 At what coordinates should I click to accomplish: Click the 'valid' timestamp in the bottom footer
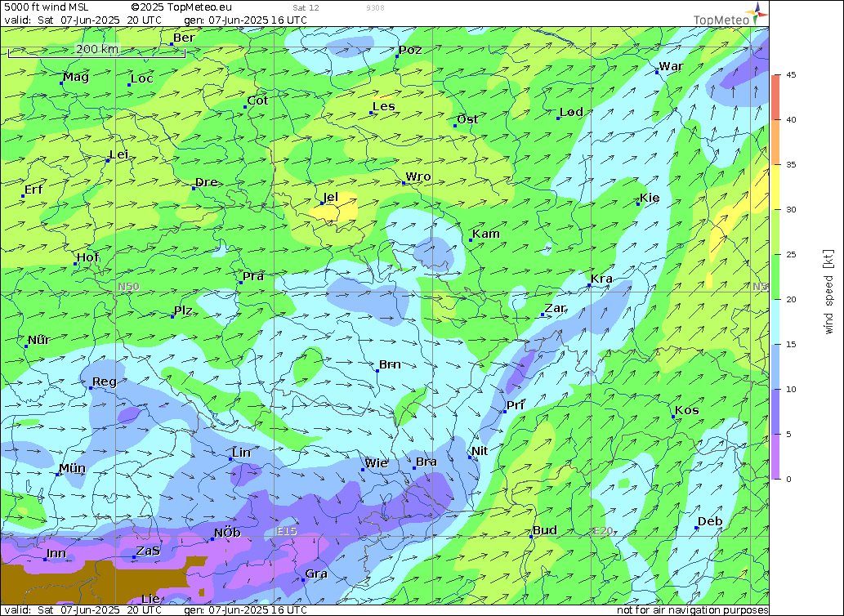(83, 610)
